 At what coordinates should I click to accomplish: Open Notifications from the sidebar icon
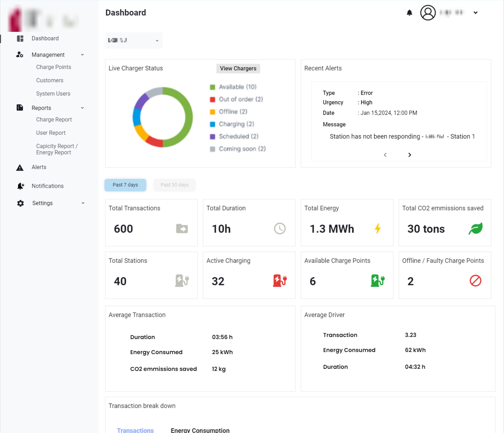point(20,186)
